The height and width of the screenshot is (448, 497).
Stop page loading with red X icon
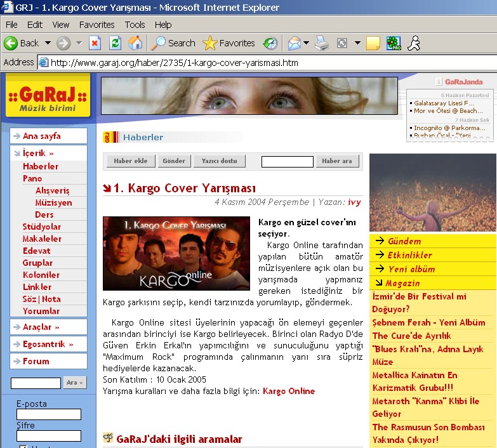point(95,43)
